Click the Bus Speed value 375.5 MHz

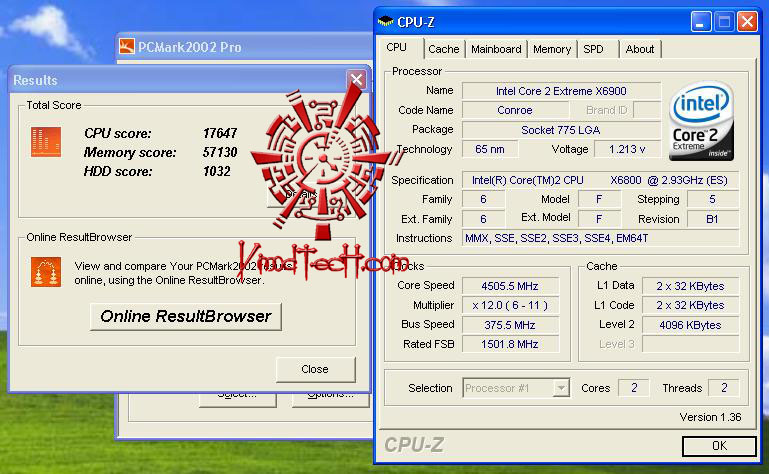point(510,325)
